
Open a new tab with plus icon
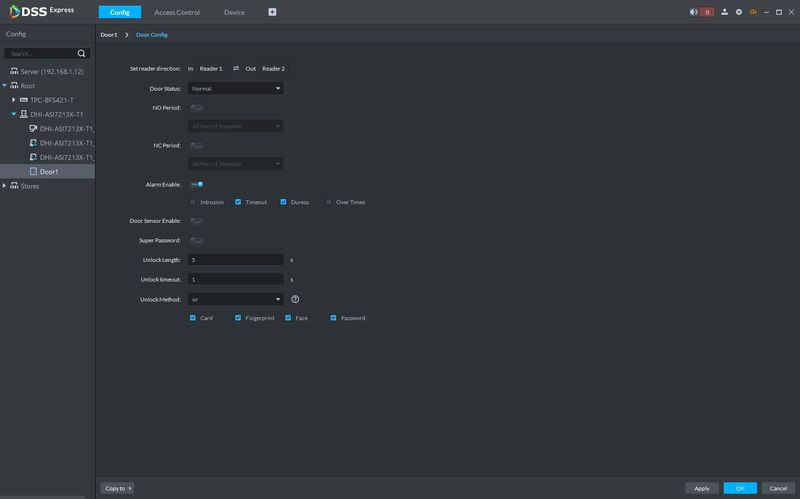[x=272, y=12]
